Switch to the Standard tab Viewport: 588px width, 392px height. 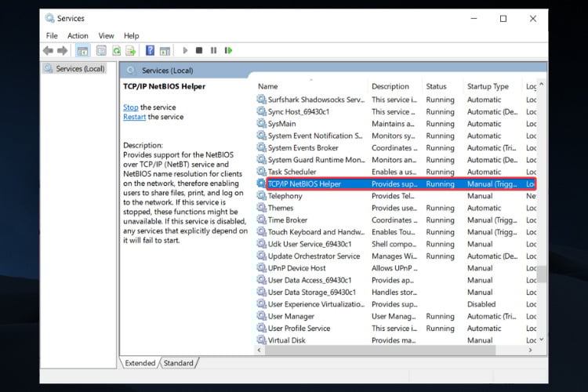pyautogui.click(x=179, y=363)
